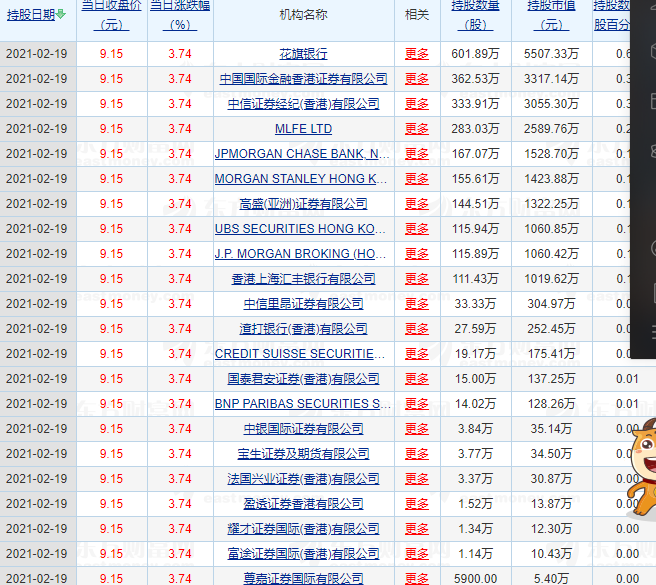Click 更多 in the 花旗银行 row
Screen dimensions: 656x585
coord(417,54)
